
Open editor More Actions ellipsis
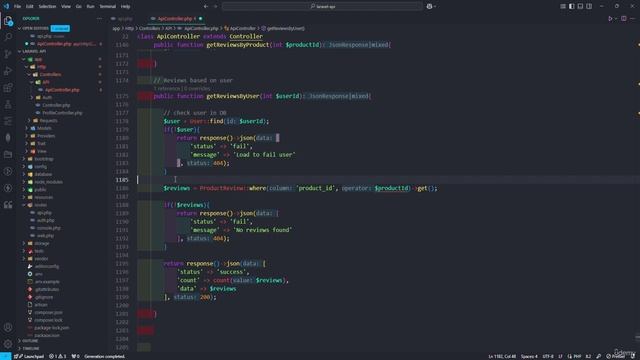point(633,19)
